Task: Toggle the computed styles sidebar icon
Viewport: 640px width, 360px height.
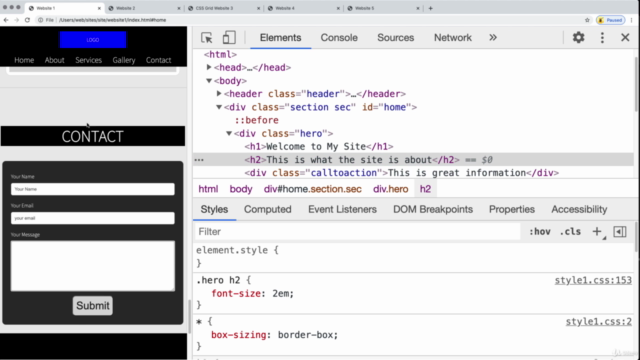Action: point(620,231)
